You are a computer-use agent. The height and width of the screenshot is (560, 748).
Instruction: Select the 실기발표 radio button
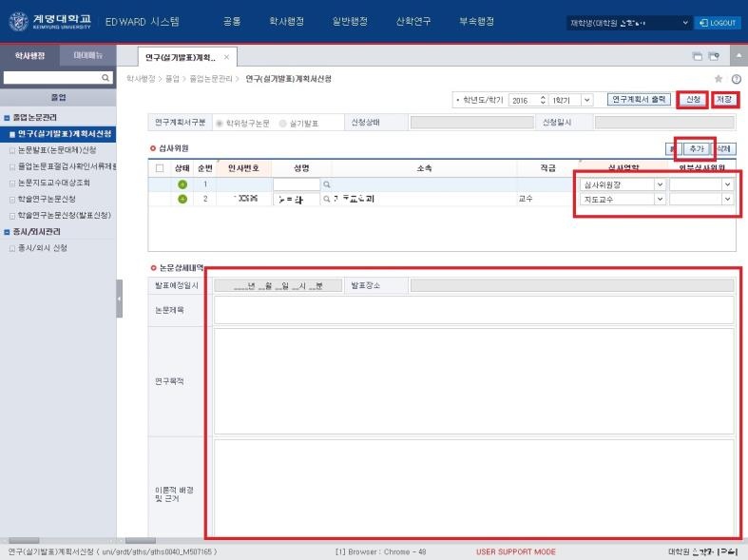tap(282, 123)
